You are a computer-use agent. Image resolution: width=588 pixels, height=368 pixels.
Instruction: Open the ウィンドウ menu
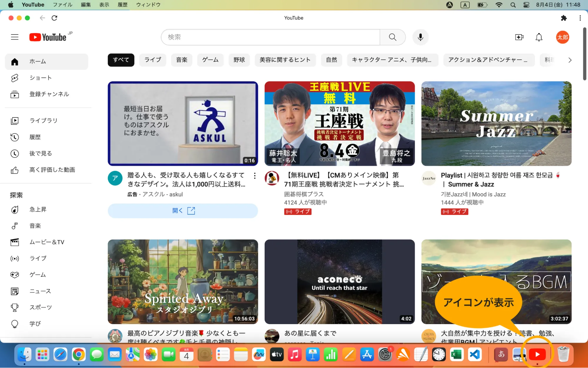click(148, 5)
